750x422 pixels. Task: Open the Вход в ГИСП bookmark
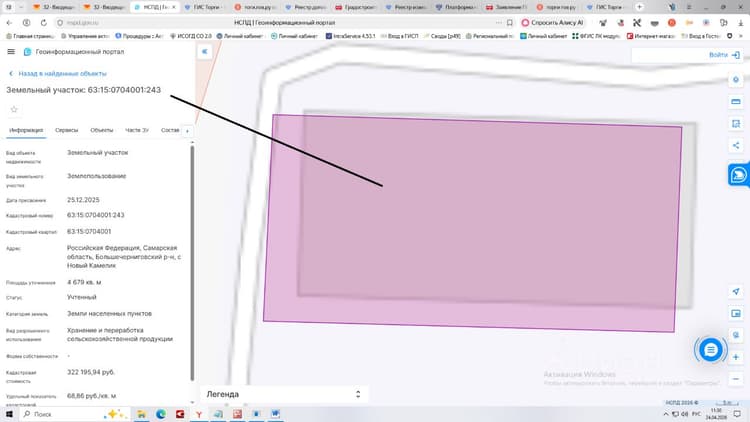[399, 36]
